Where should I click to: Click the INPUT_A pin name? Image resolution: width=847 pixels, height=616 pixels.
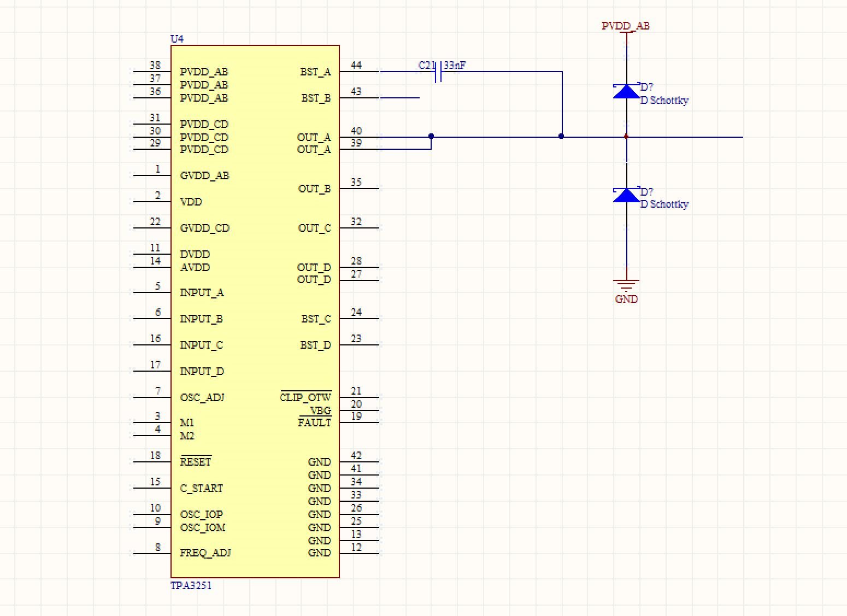tap(202, 292)
